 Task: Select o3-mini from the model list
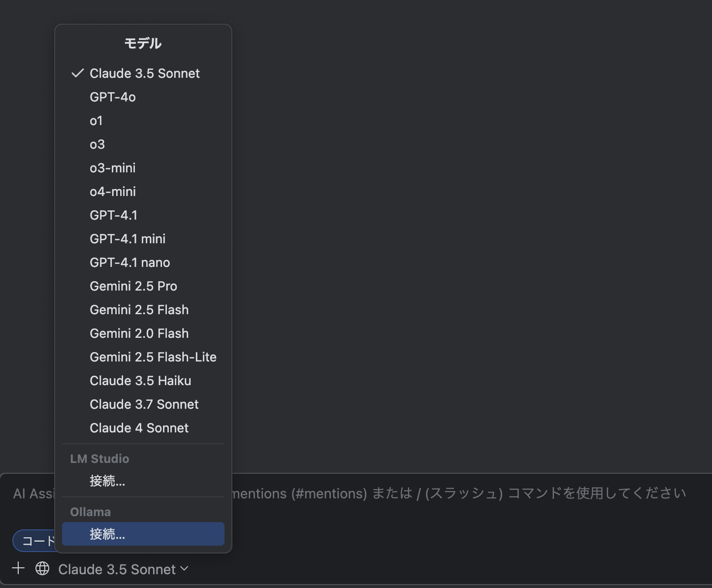point(113,167)
